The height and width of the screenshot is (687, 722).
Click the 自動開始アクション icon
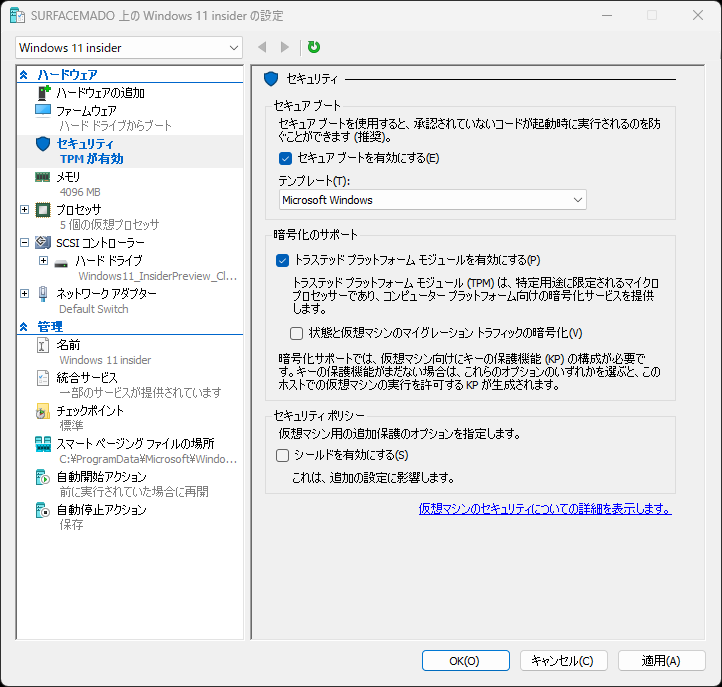pos(43,477)
